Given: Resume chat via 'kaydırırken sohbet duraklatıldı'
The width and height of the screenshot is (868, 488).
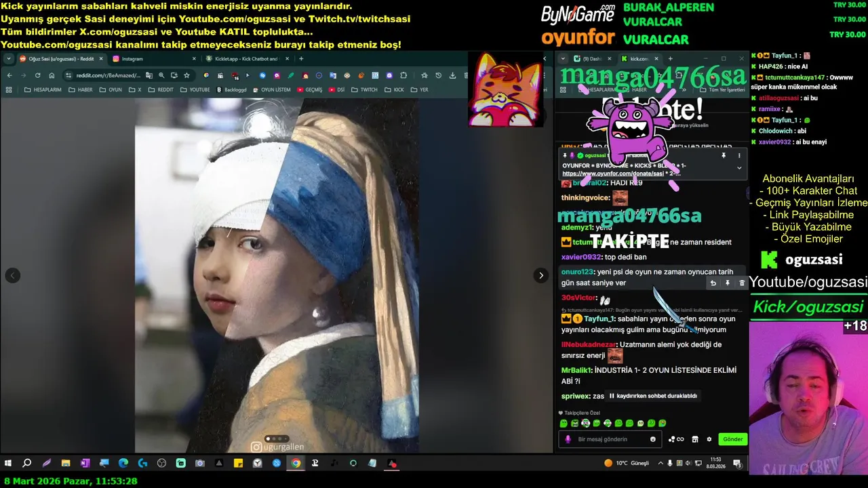Looking at the screenshot, I should tap(653, 396).
